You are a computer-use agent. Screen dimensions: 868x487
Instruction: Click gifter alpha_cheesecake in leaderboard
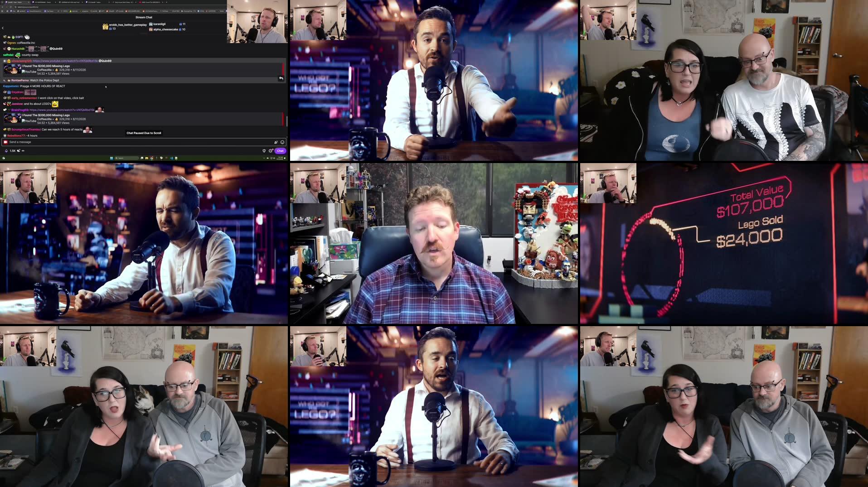click(x=166, y=29)
